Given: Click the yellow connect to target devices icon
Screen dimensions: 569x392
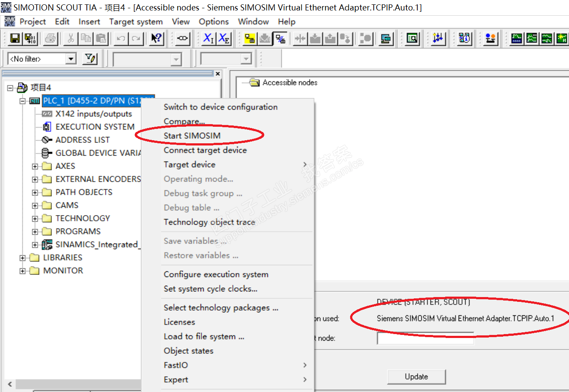Looking at the screenshot, I should (x=250, y=39).
